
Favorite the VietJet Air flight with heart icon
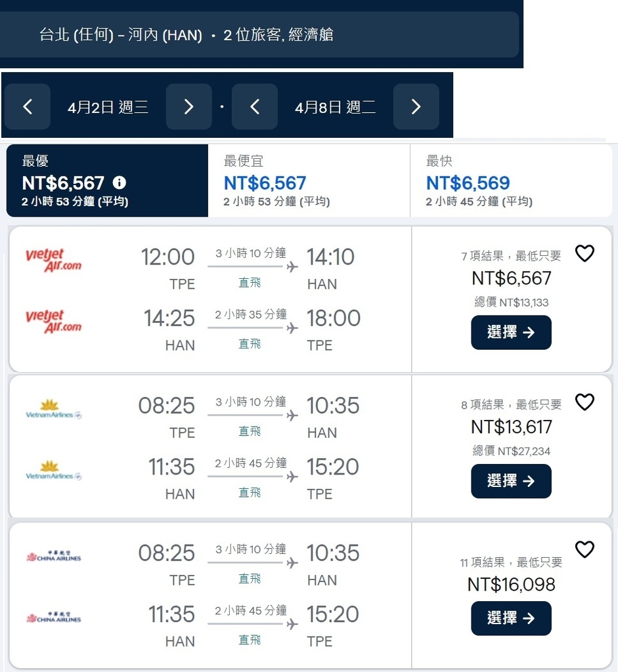point(585,253)
